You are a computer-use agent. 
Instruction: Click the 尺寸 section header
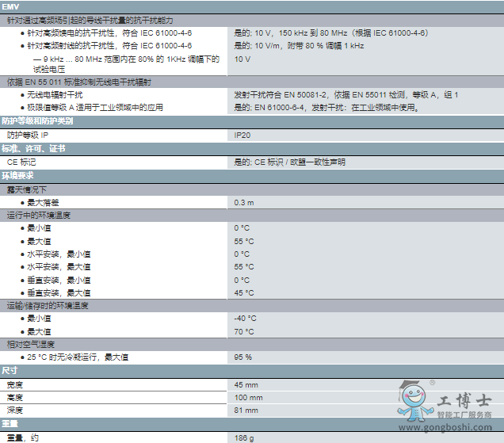coord(10,371)
